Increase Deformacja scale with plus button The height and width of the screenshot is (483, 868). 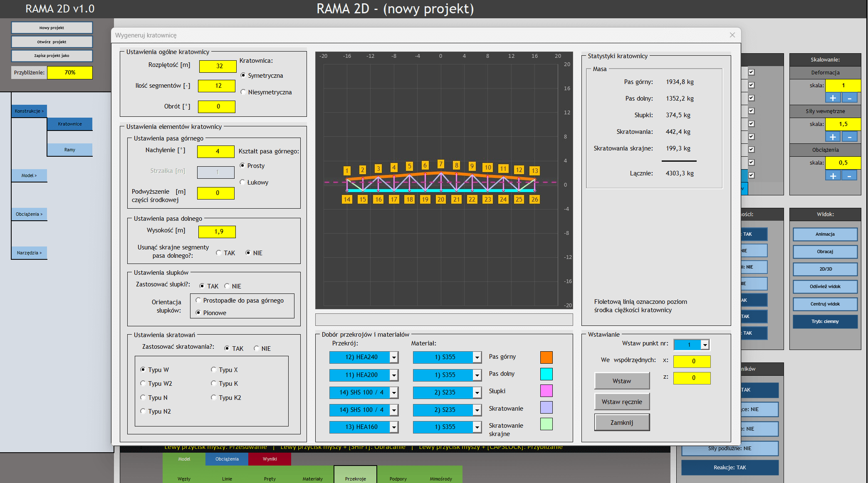(833, 98)
